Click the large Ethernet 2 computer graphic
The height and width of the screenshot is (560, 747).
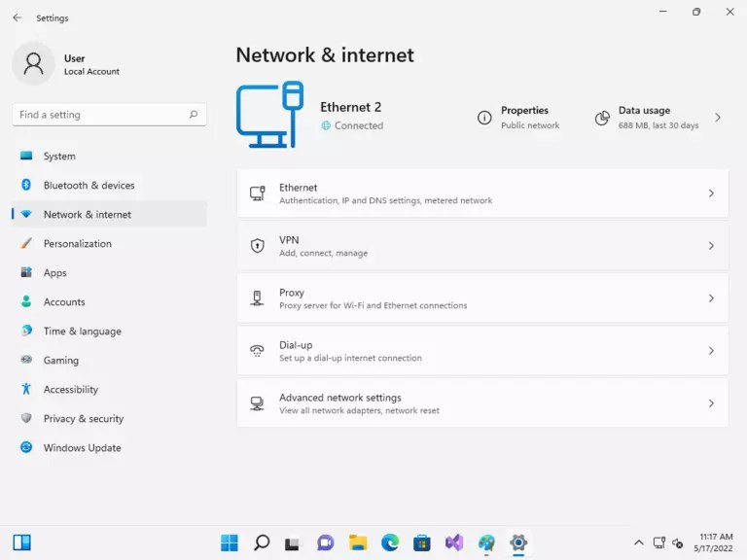(x=269, y=115)
